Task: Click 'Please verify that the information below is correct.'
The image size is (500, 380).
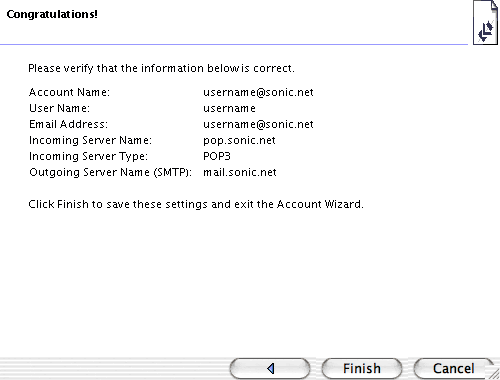Action: click(x=161, y=68)
